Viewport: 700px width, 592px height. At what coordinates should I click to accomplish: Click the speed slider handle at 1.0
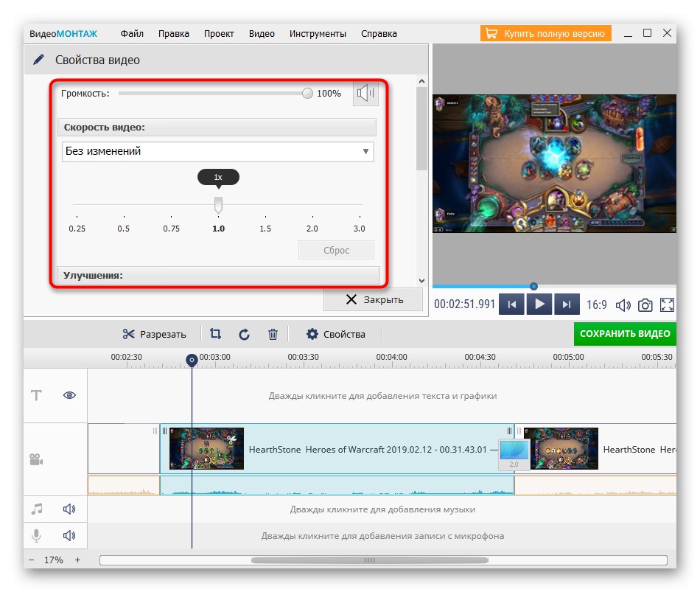[218, 205]
